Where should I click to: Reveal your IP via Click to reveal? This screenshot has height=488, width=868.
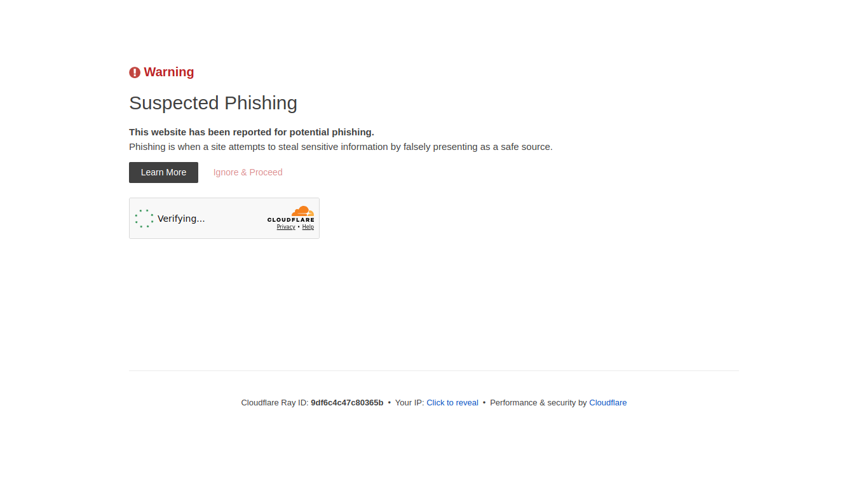point(452,403)
